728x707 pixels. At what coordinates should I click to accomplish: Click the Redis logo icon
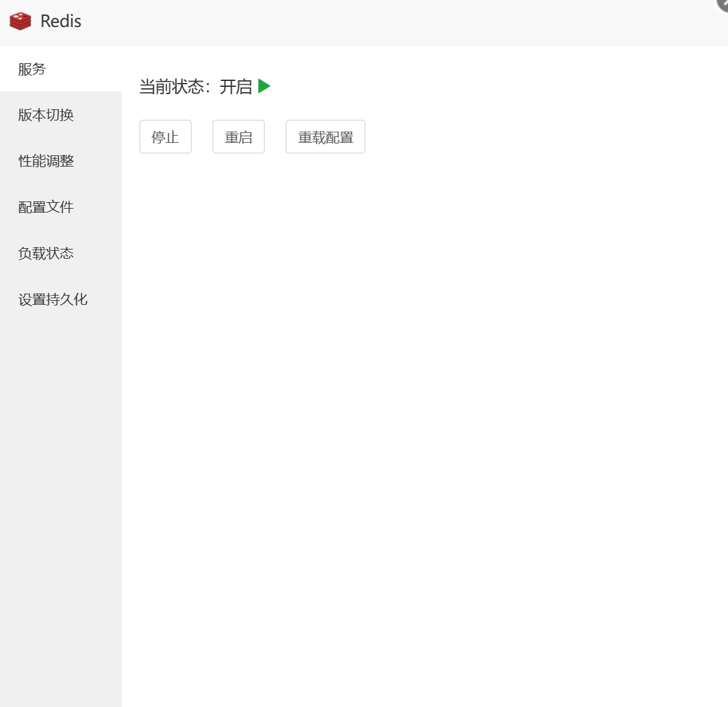[20, 21]
